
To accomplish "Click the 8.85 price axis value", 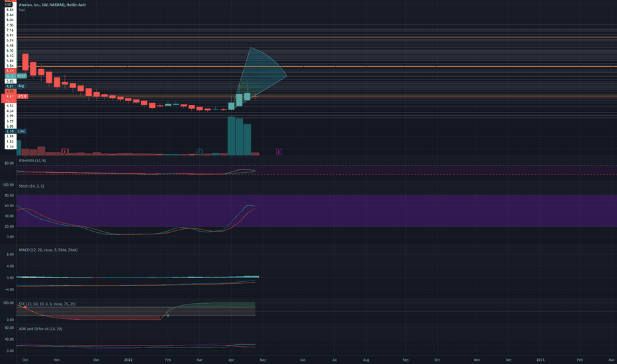I will 10,9.
